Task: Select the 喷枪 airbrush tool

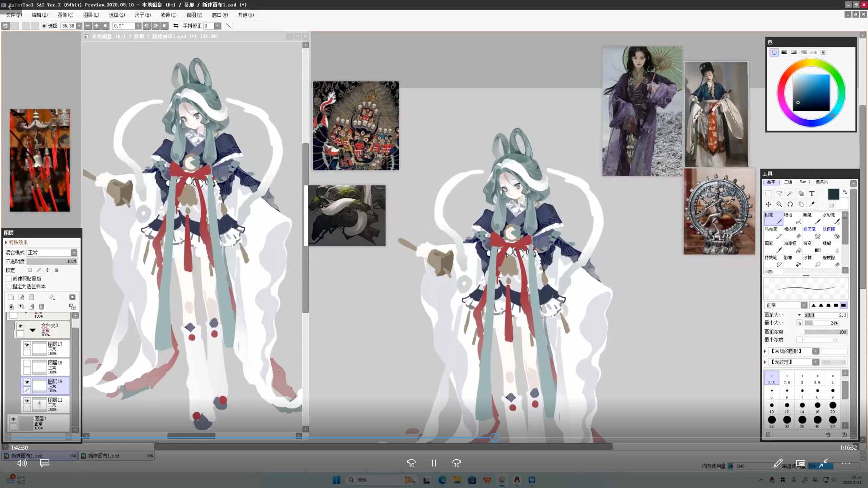Action: [792, 218]
